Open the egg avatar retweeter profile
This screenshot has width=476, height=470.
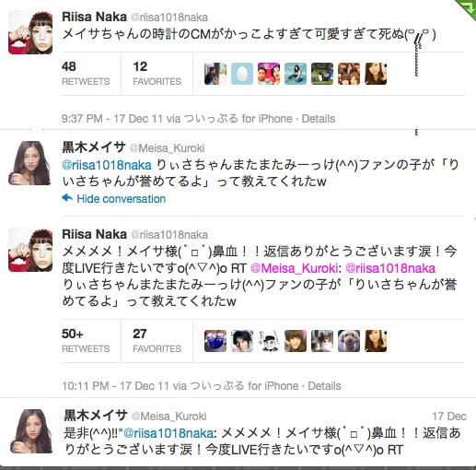pos(242,74)
